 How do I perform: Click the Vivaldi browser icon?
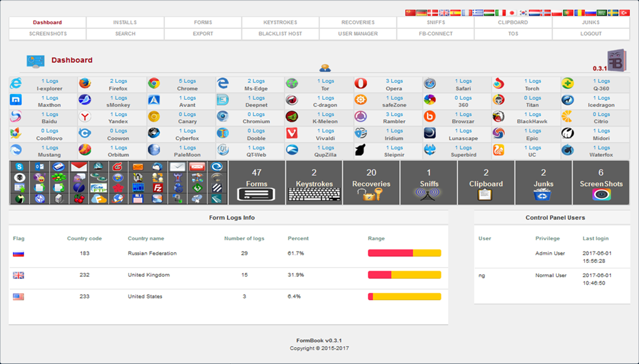pyautogui.click(x=292, y=133)
